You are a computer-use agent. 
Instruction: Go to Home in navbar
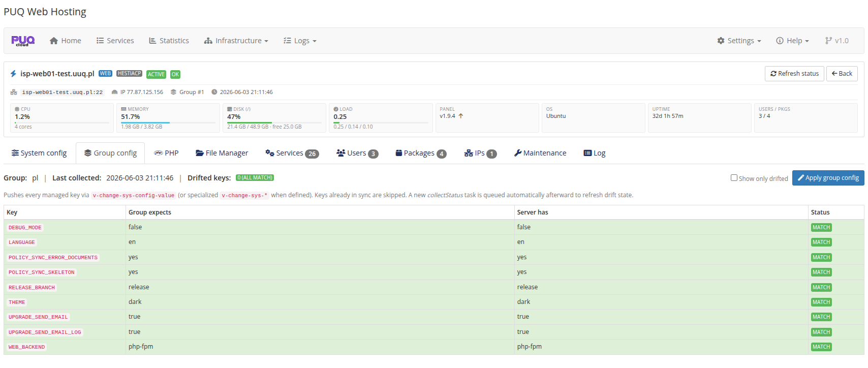pos(66,41)
